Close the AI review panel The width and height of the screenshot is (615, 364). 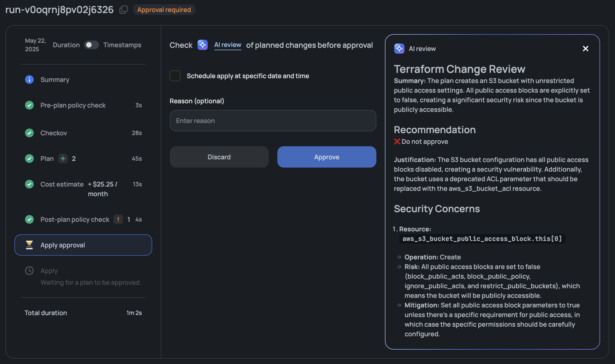coord(585,49)
